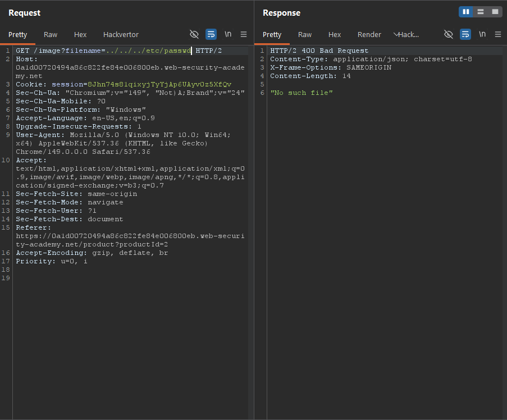Click the Sec-Fetch-User: ?1 header

click(x=56, y=211)
